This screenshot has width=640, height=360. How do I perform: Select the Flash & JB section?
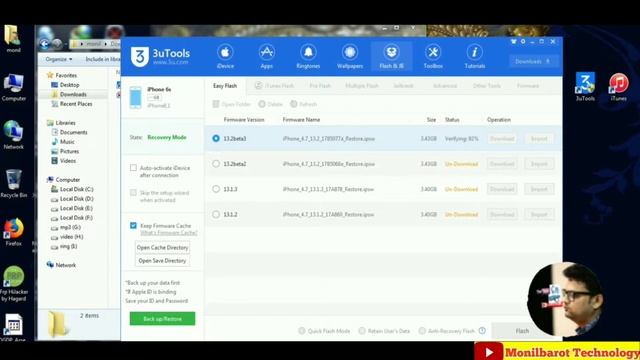coord(391,56)
